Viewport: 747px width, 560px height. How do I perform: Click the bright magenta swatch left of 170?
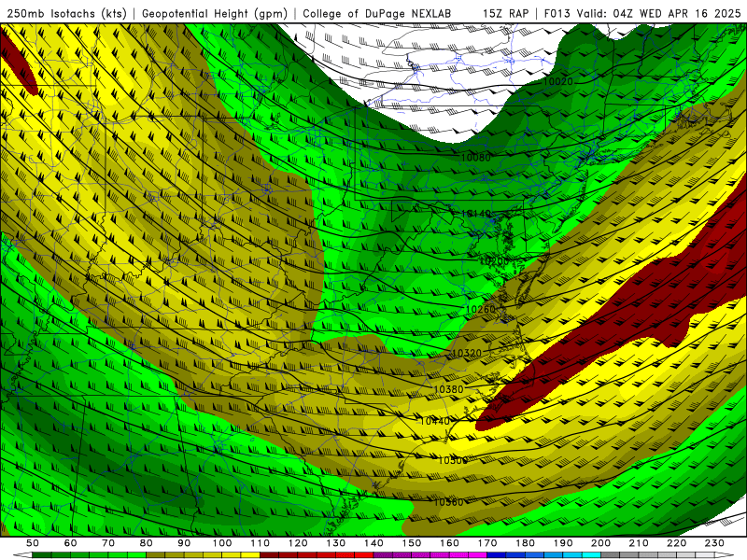point(477,555)
